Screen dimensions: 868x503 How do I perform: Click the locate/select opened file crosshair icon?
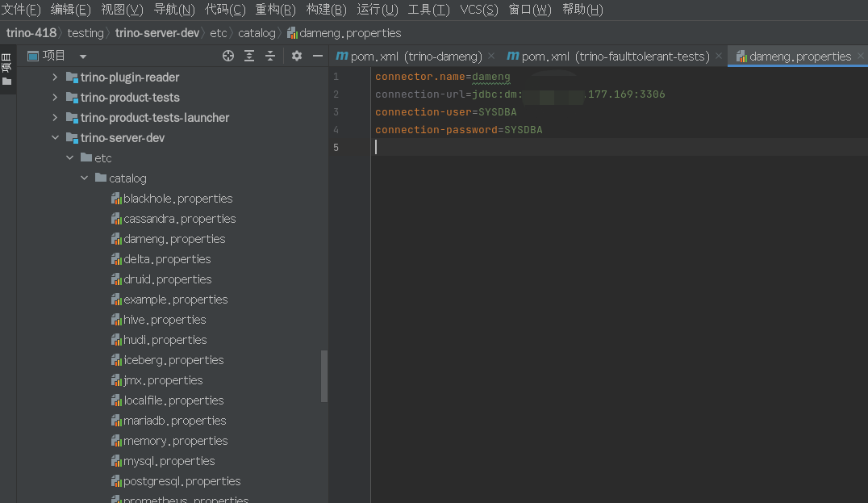[228, 56]
